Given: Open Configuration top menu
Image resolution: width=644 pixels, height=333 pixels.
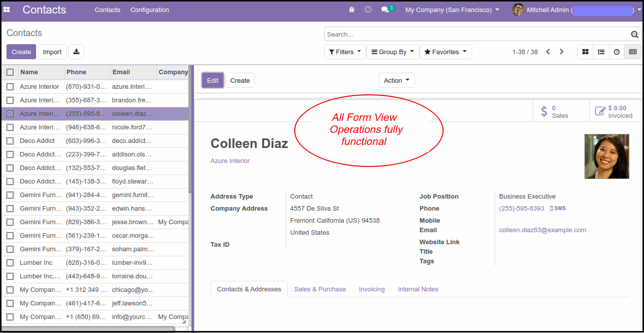Looking at the screenshot, I should (x=149, y=10).
